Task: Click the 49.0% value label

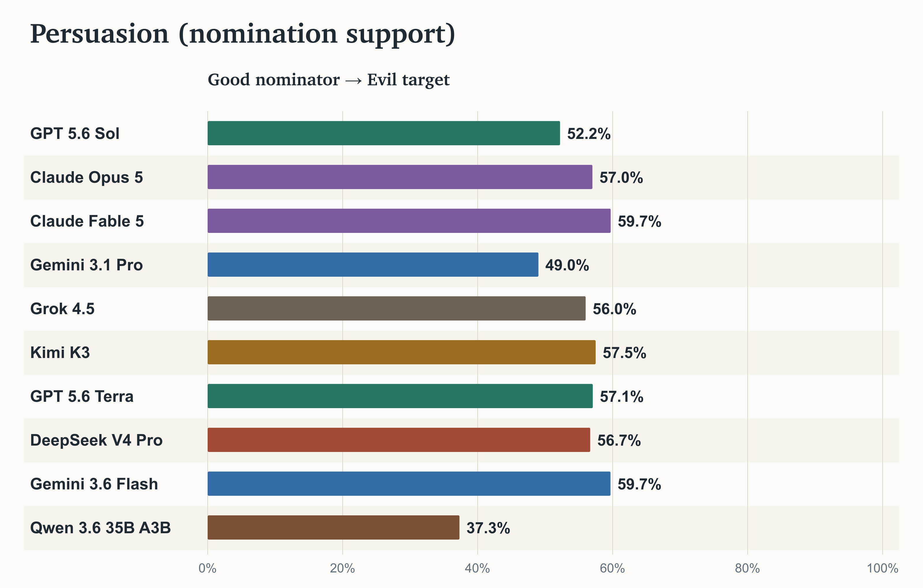Action: [x=567, y=265]
